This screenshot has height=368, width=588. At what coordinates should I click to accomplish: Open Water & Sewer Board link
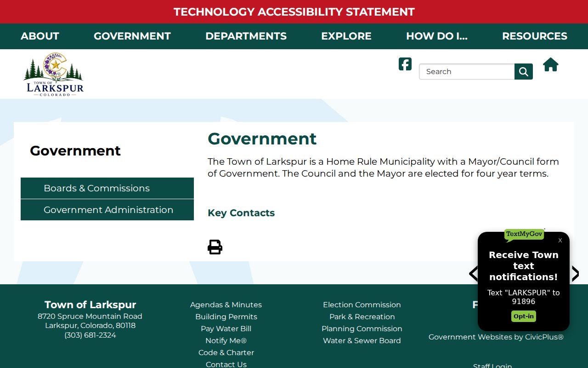[x=362, y=340]
